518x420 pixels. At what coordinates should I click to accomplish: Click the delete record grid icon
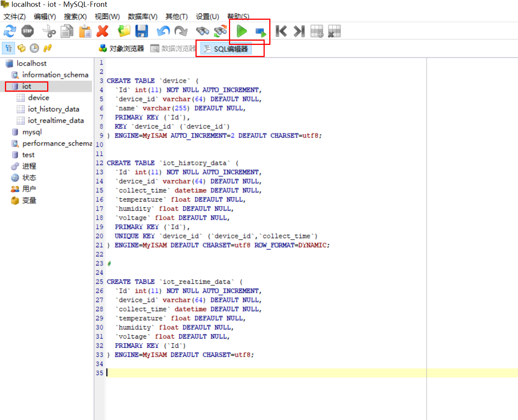(x=334, y=31)
